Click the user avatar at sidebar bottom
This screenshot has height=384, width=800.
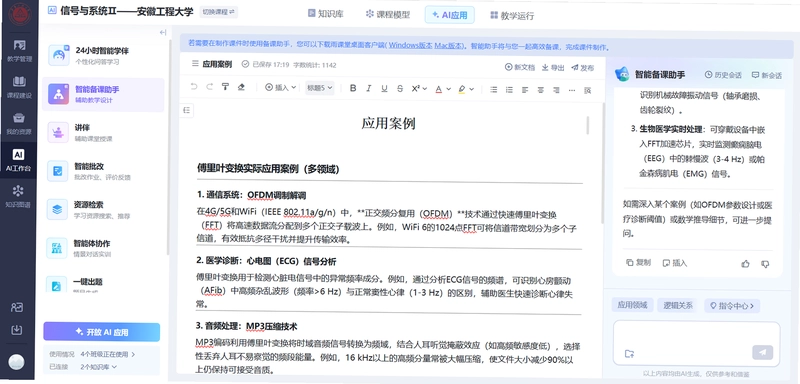click(16, 362)
